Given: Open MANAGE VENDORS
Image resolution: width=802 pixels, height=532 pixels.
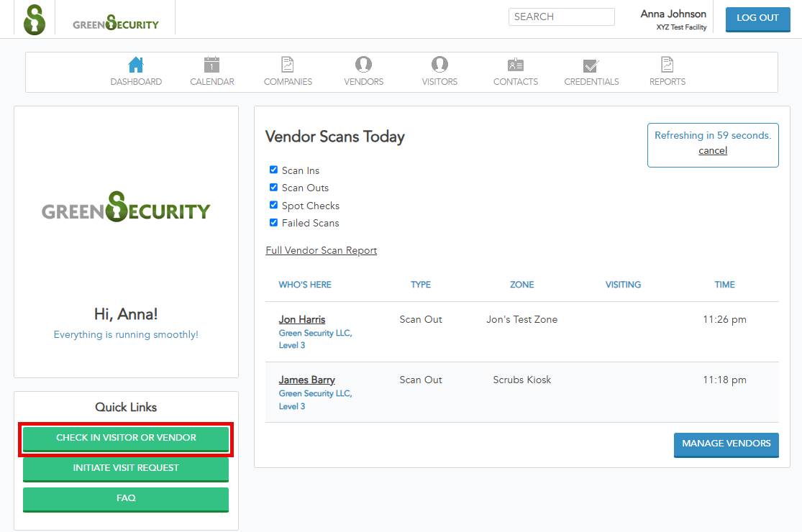Looking at the screenshot, I should tap(726, 445).
